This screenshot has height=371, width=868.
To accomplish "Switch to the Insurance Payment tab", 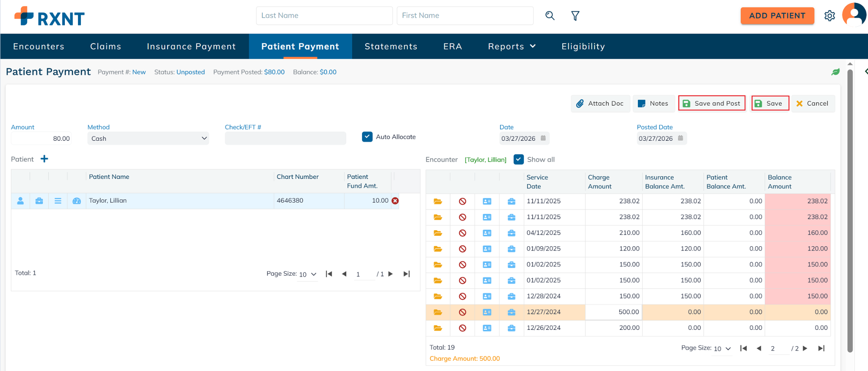I will click(191, 46).
